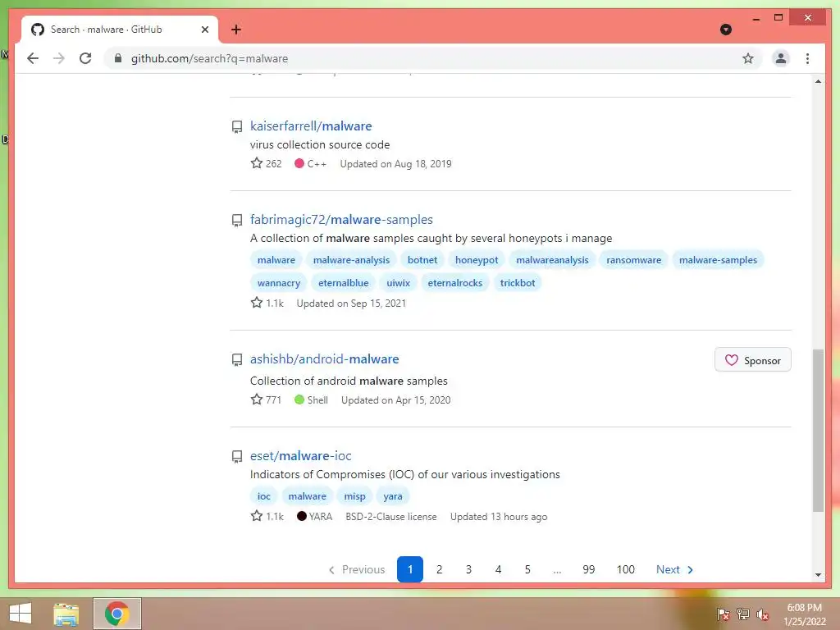The height and width of the screenshot is (630, 840).
Task: Click the highlighted current page 1
Action: pyautogui.click(x=410, y=569)
